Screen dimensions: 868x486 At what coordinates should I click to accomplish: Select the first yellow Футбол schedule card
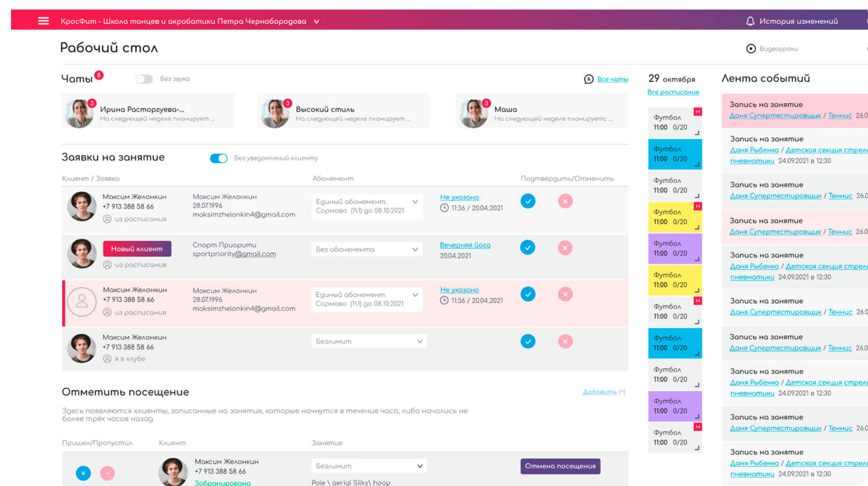pyautogui.click(x=674, y=217)
